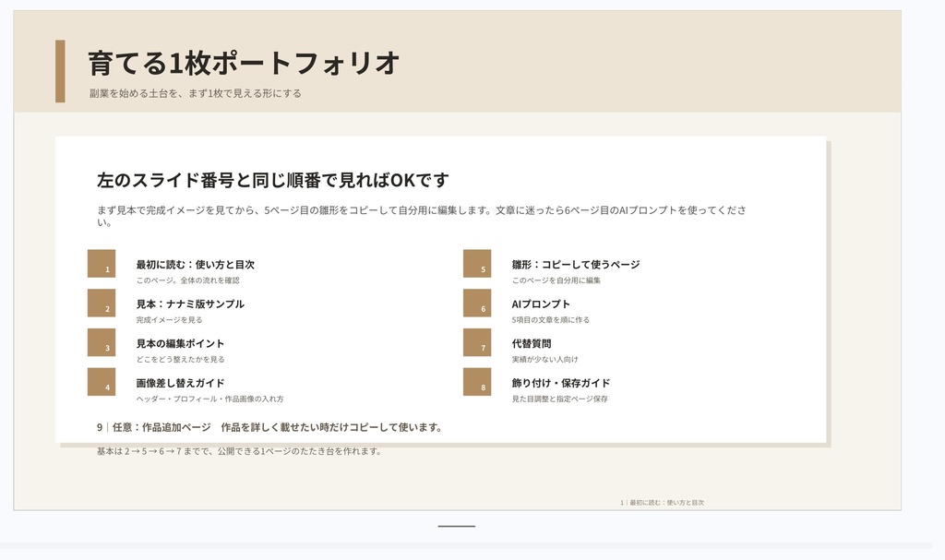This screenshot has height=560, width=945.
Task: Click number box 4 in the index
Action: pos(102,382)
